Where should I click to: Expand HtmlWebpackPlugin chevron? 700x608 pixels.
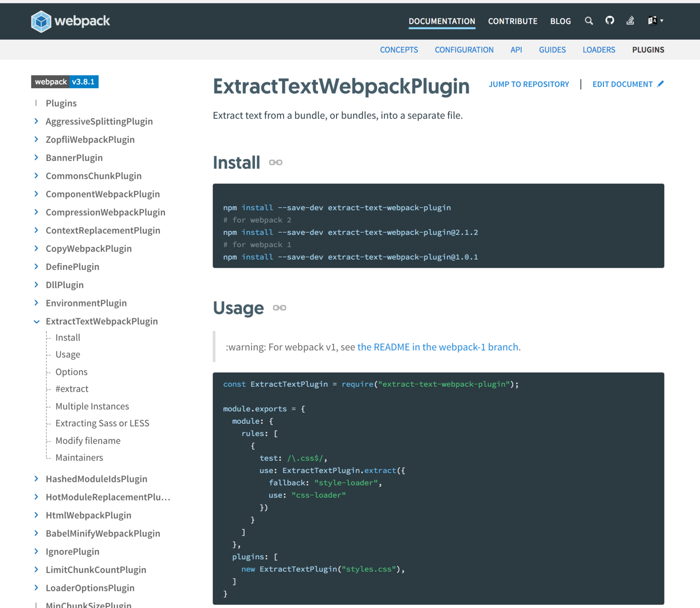coord(36,515)
